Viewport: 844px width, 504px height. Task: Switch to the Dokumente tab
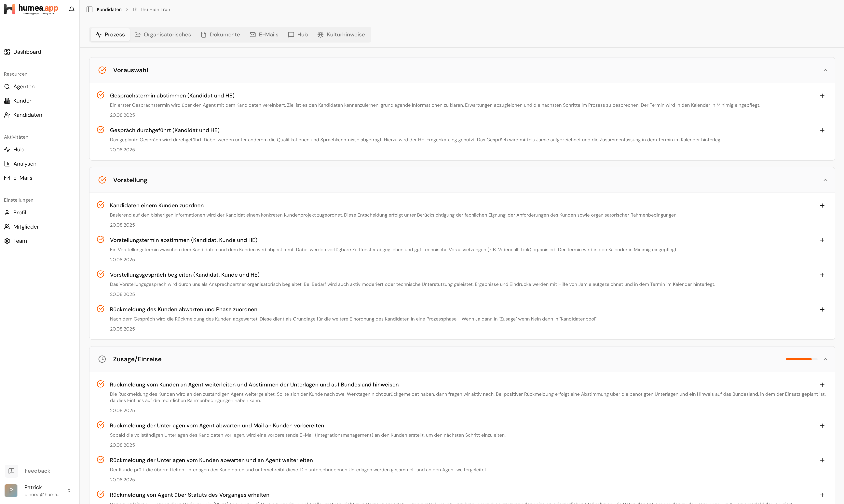coord(220,34)
